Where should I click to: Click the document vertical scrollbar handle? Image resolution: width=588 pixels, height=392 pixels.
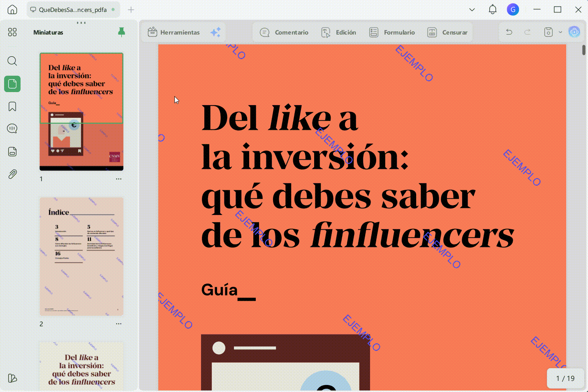click(x=584, y=50)
